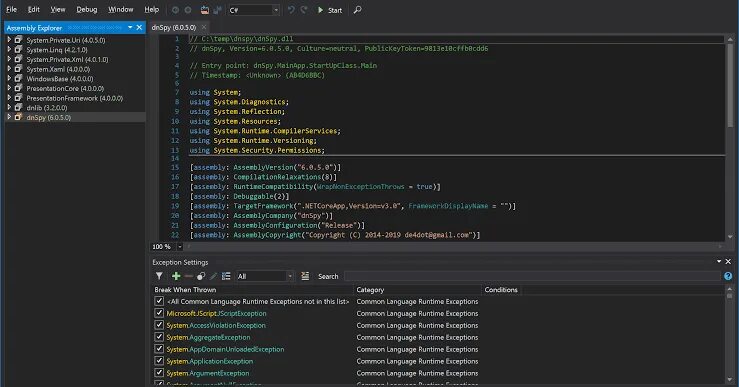Click the navigate back toolbar icon
The width and height of the screenshot is (739, 387).
pos(175,10)
